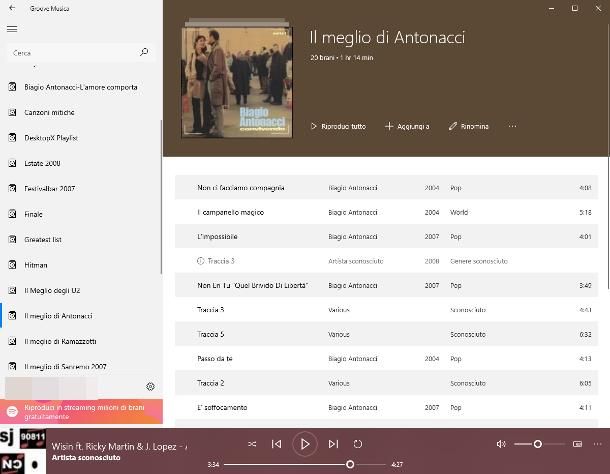Click the World genre cell
This screenshot has width=610, height=474.
coord(459,212)
